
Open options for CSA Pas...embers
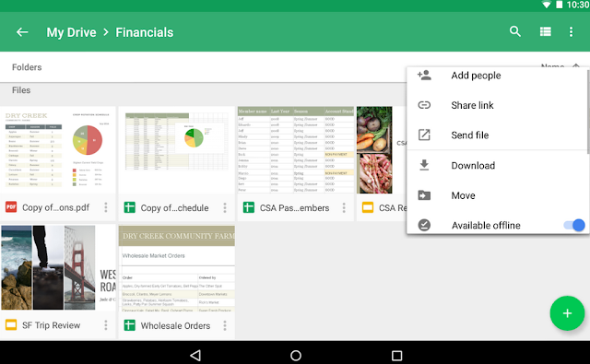(344, 207)
